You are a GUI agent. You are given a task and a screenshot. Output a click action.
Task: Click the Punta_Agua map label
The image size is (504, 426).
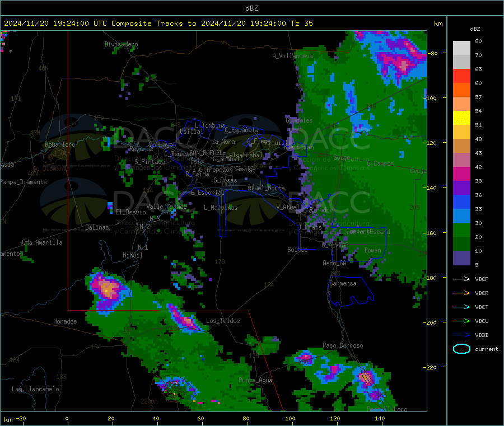pos(255,380)
